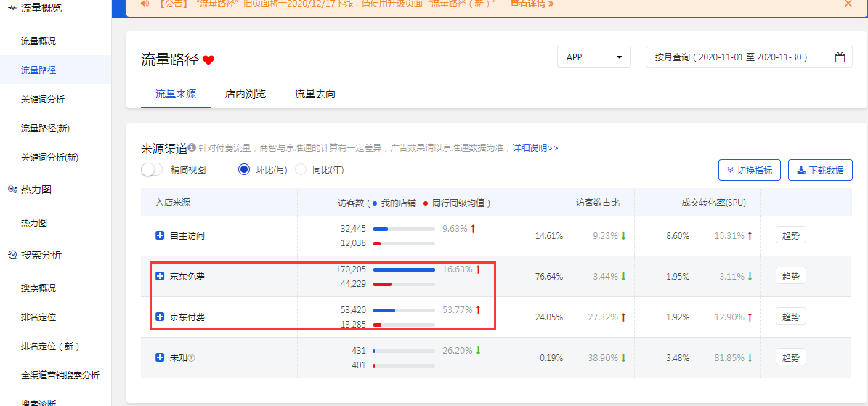
Task: Click the help icon next to 未知
Action: point(191,358)
